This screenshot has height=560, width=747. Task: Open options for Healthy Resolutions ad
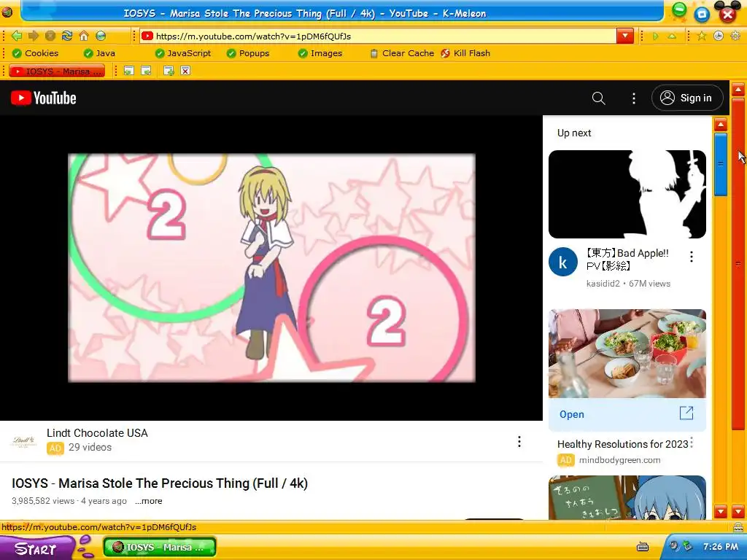pos(692,443)
